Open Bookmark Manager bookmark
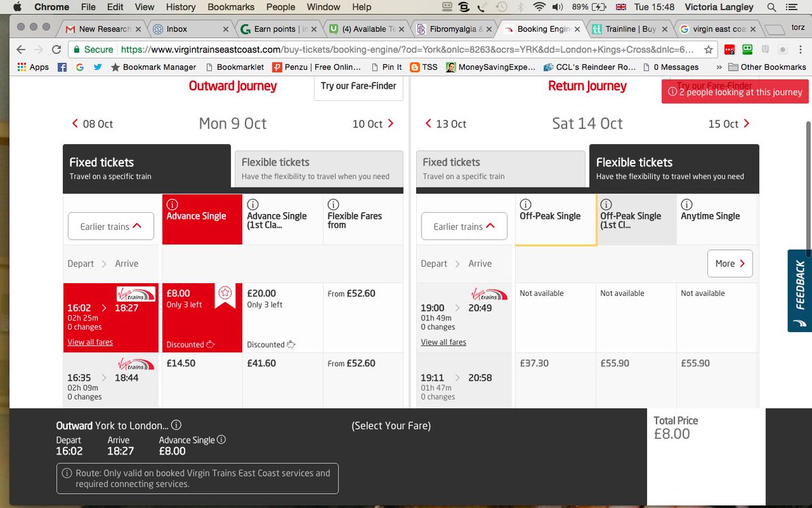The height and width of the screenshot is (508, 812). click(154, 67)
